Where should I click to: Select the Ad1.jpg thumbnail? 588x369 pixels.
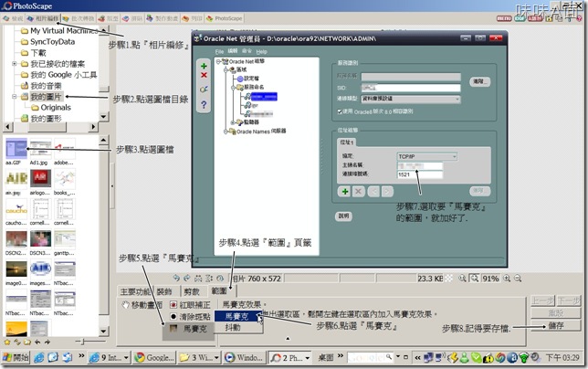(x=40, y=149)
